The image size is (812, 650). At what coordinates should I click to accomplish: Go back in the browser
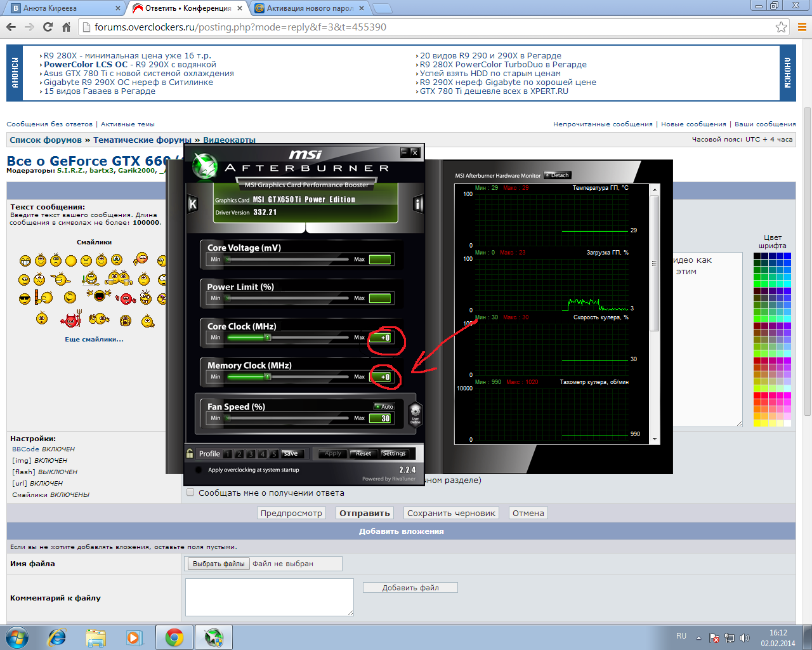pos(11,27)
